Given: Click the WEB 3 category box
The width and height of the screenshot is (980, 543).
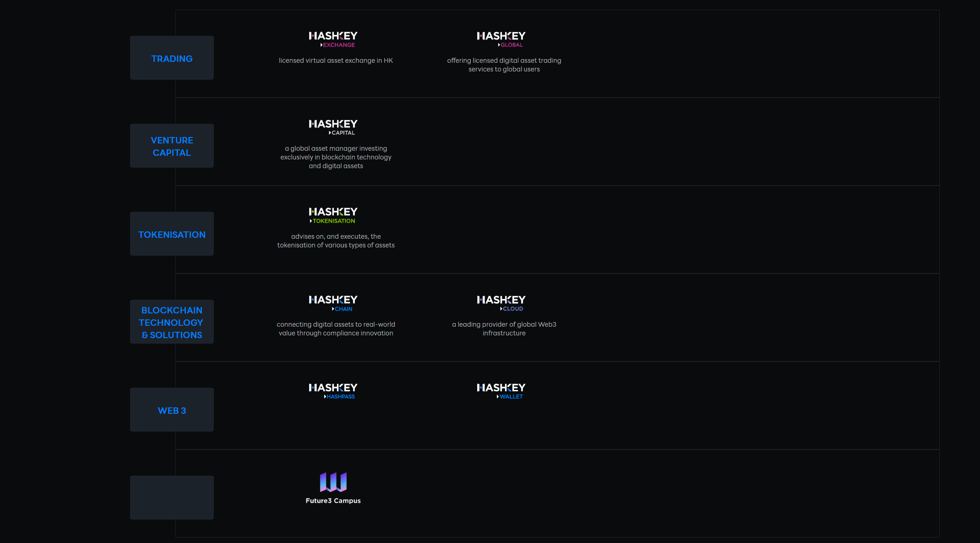Looking at the screenshot, I should pos(172,410).
